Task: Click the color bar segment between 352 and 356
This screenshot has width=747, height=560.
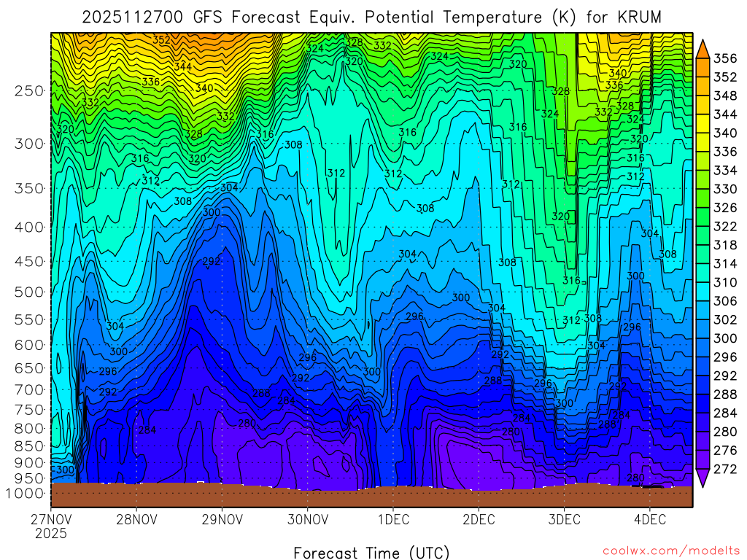Action: (x=703, y=68)
